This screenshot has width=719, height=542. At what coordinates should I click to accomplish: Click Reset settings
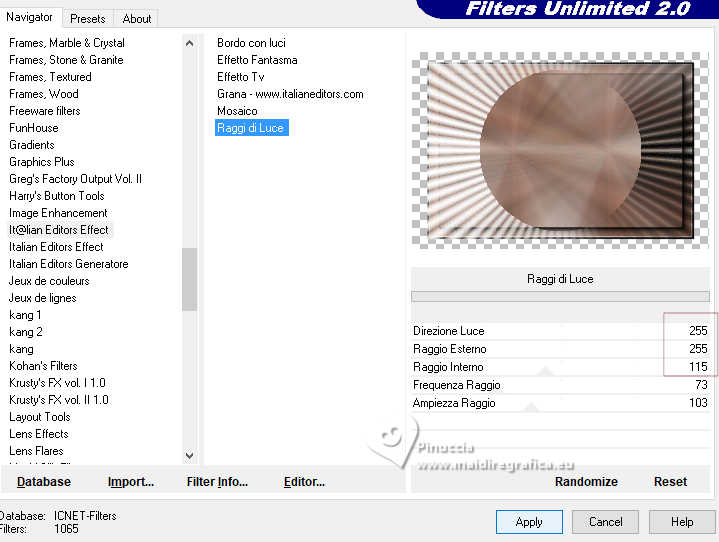[x=670, y=481]
